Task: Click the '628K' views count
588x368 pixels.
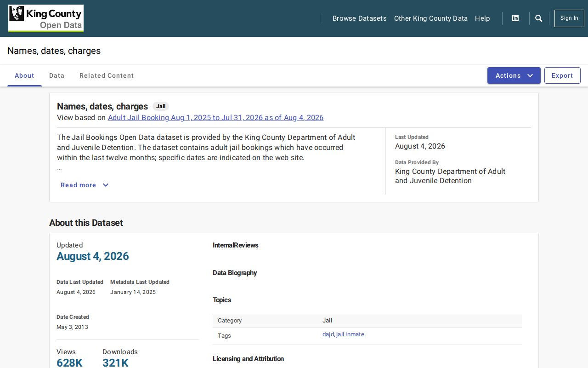Action: pyautogui.click(x=69, y=362)
